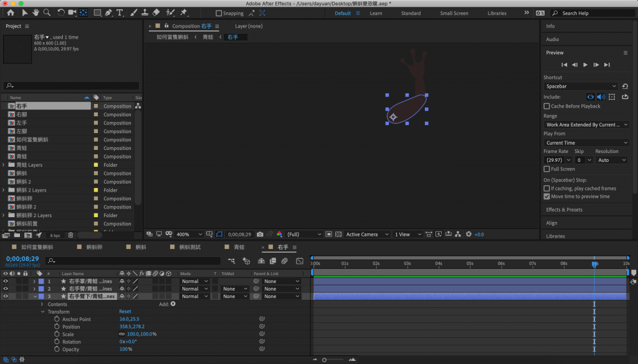This screenshot has height=364, width=638.
Task: Play the preview
Action: tap(585, 65)
